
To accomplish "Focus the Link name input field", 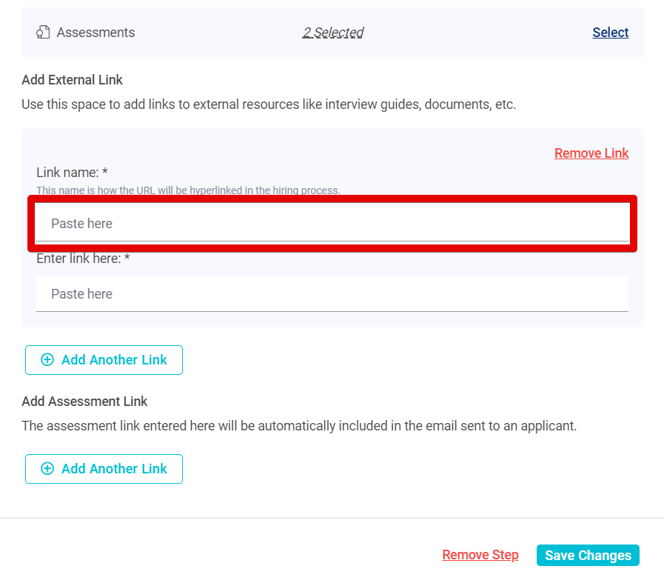I will point(332,224).
